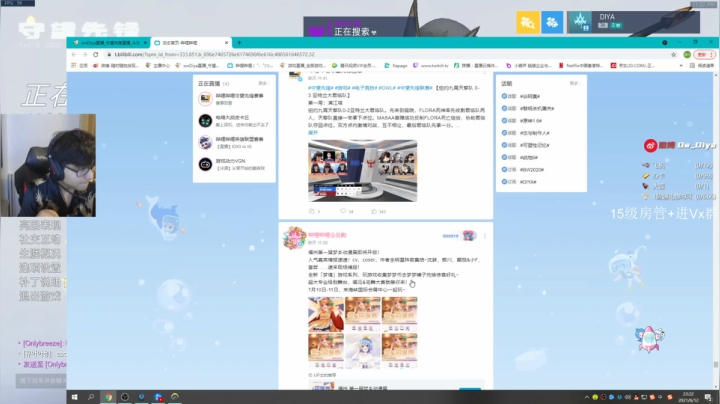Open the #DIYA# topic

point(528,182)
